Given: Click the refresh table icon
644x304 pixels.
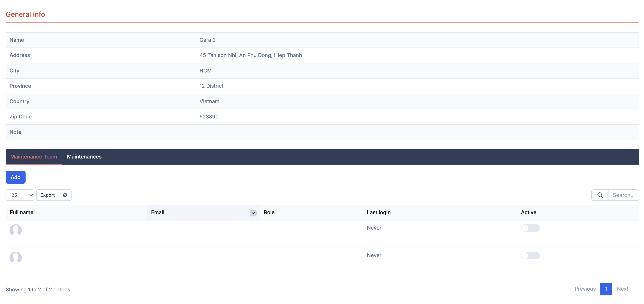Looking at the screenshot, I should 65,195.
